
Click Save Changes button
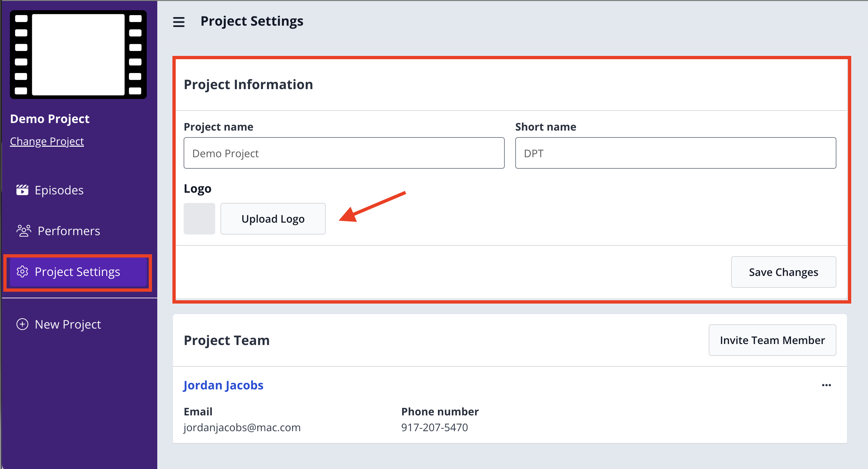click(x=783, y=272)
